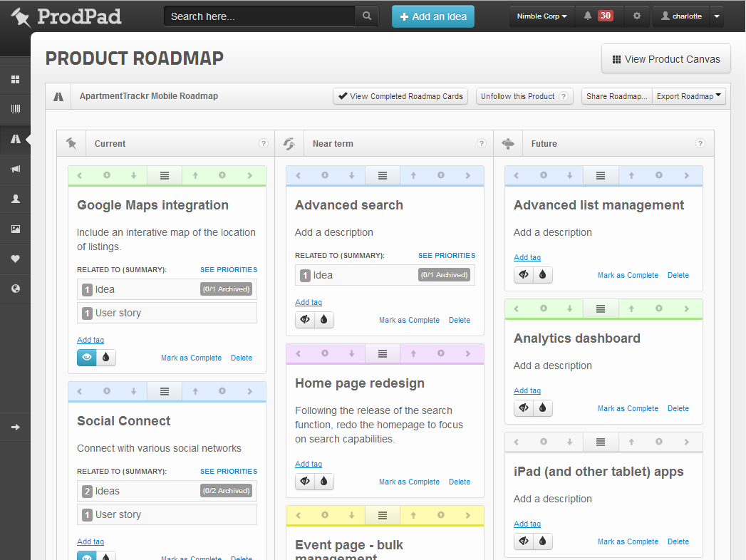Click the globe icon in left sidebar

(15, 289)
